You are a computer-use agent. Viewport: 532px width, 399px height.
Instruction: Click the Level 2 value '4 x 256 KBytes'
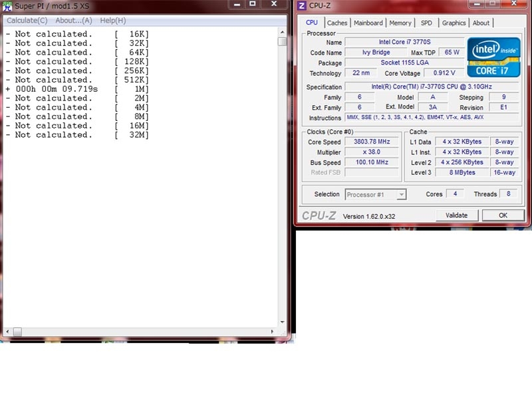462,162
